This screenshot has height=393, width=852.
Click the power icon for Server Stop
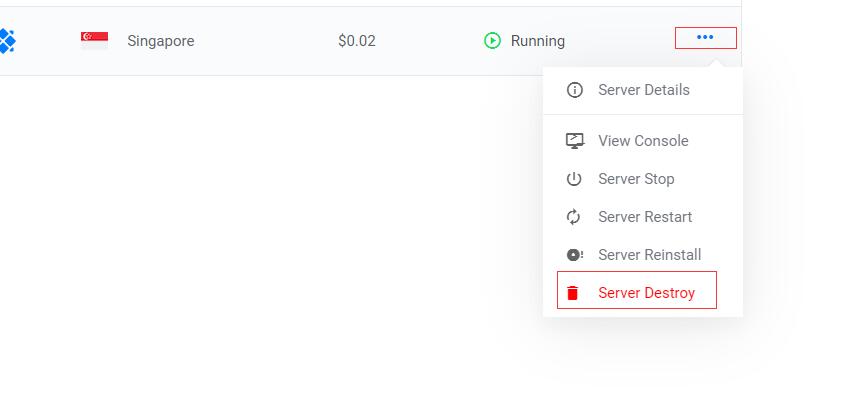[x=574, y=179]
